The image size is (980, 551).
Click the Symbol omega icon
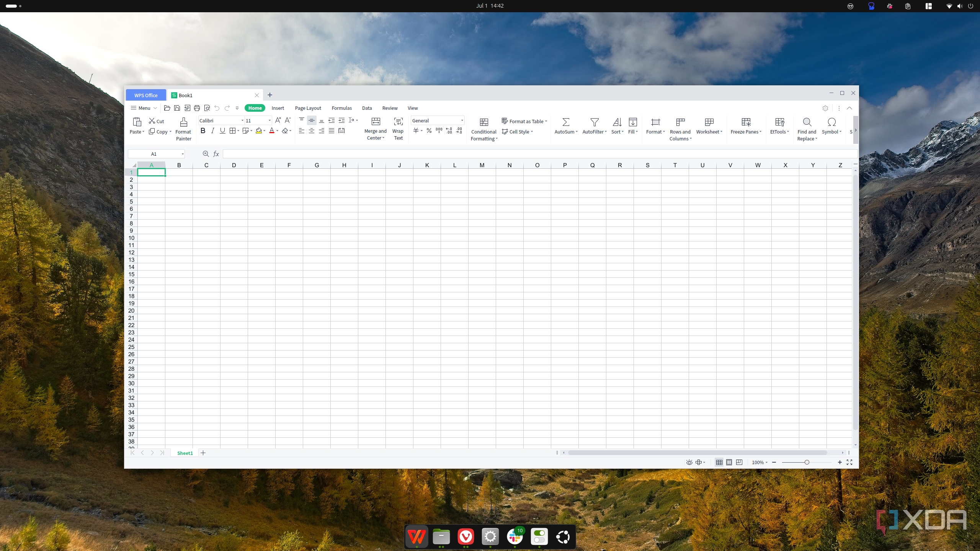coord(831,122)
